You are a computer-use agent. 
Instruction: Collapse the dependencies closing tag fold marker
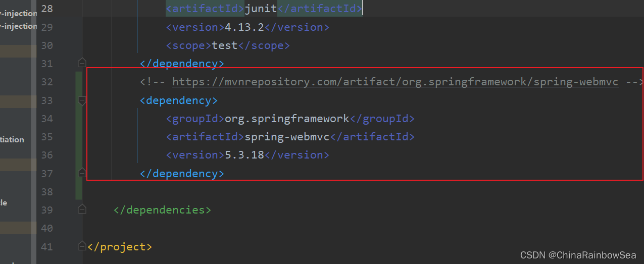82,209
